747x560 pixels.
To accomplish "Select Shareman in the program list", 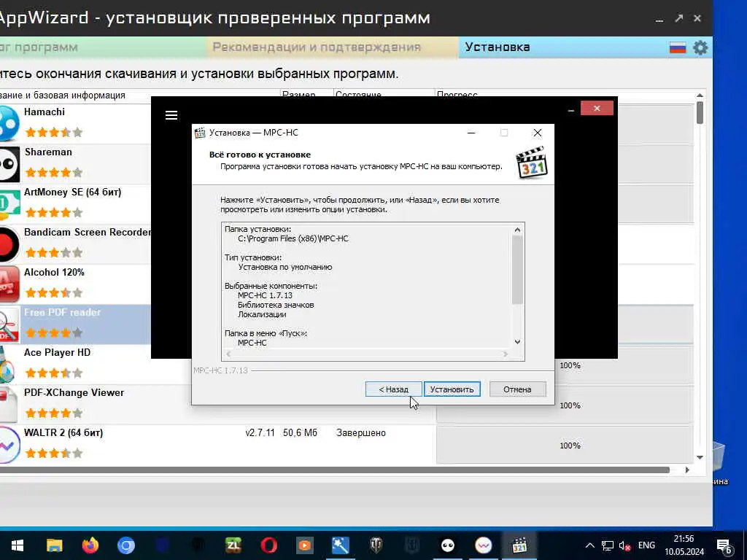I will tap(75, 164).
